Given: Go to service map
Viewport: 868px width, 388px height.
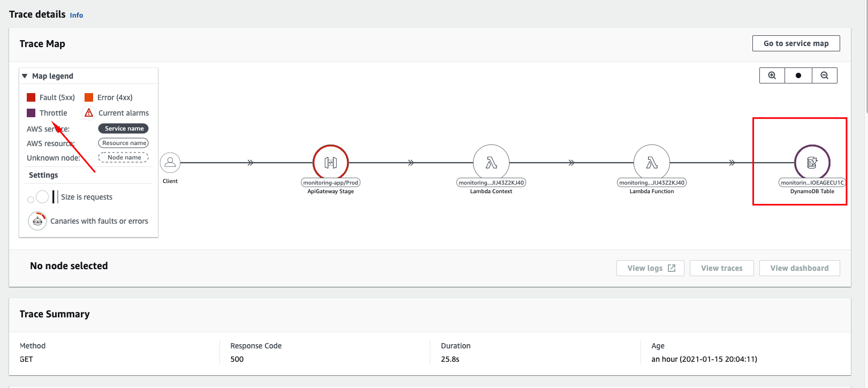Looking at the screenshot, I should 796,43.
